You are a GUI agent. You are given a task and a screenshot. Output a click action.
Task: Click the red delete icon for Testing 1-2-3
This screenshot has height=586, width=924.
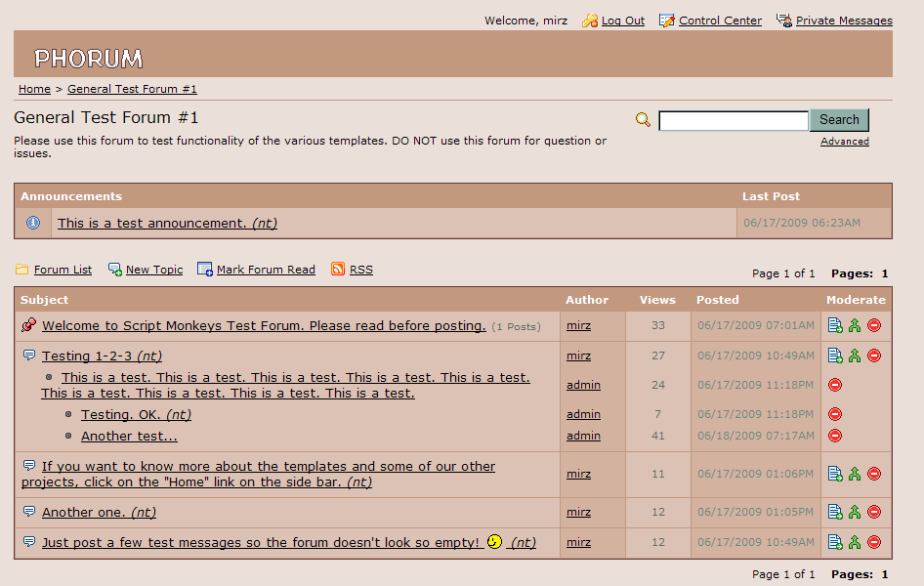click(874, 356)
